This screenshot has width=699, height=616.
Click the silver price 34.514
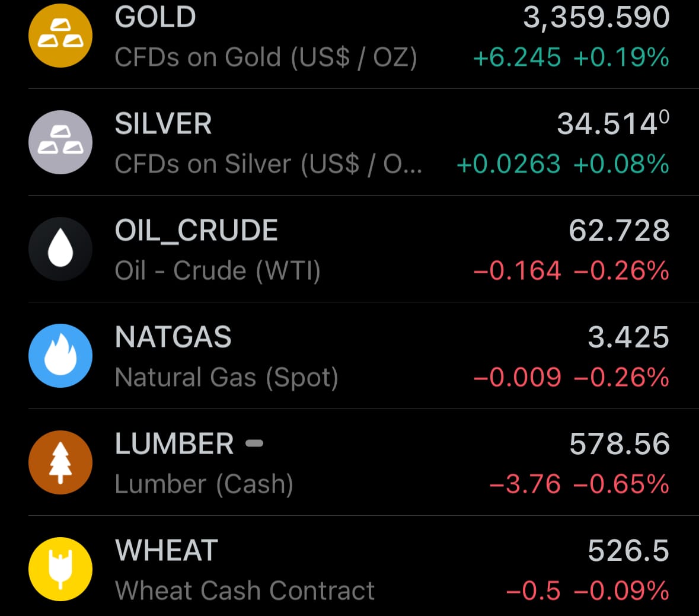coord(614,123)
